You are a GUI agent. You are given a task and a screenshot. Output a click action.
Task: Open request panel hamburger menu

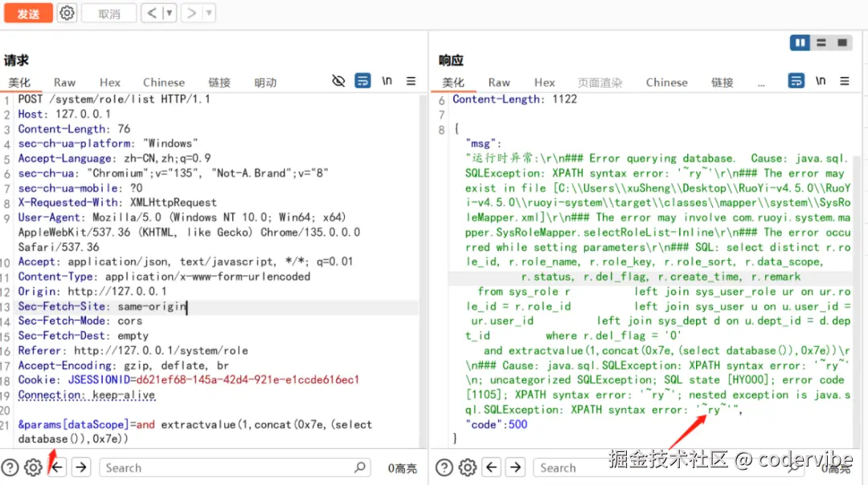pos(411,81)
